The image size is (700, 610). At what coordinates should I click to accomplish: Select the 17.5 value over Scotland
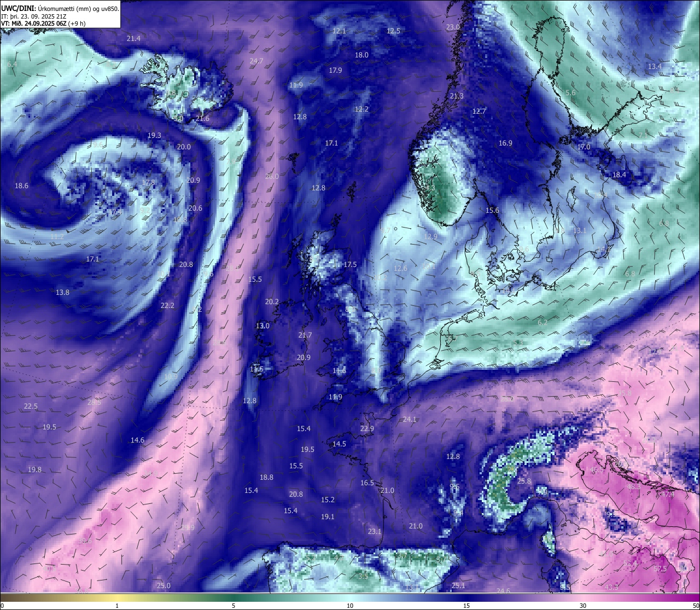350,264
